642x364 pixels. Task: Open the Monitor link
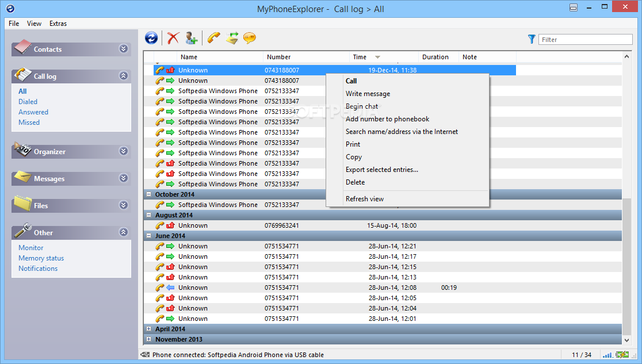30,248
